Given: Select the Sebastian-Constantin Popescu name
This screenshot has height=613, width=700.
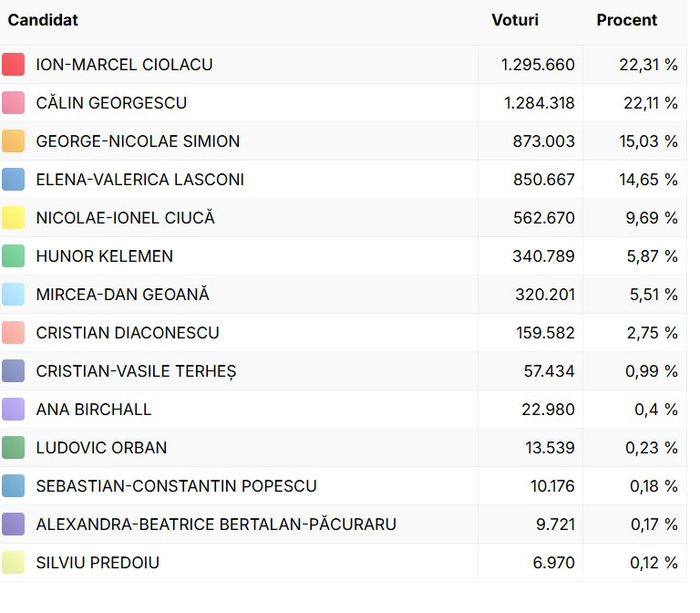Looking at the screenshot, I should [x=176, y=486].
